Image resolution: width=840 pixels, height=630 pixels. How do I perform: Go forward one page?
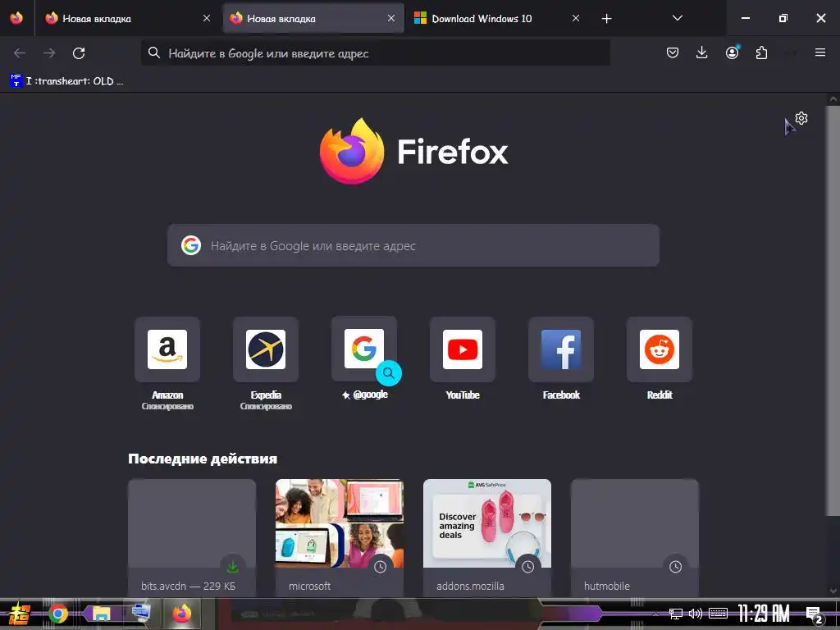tap(49, 53)
